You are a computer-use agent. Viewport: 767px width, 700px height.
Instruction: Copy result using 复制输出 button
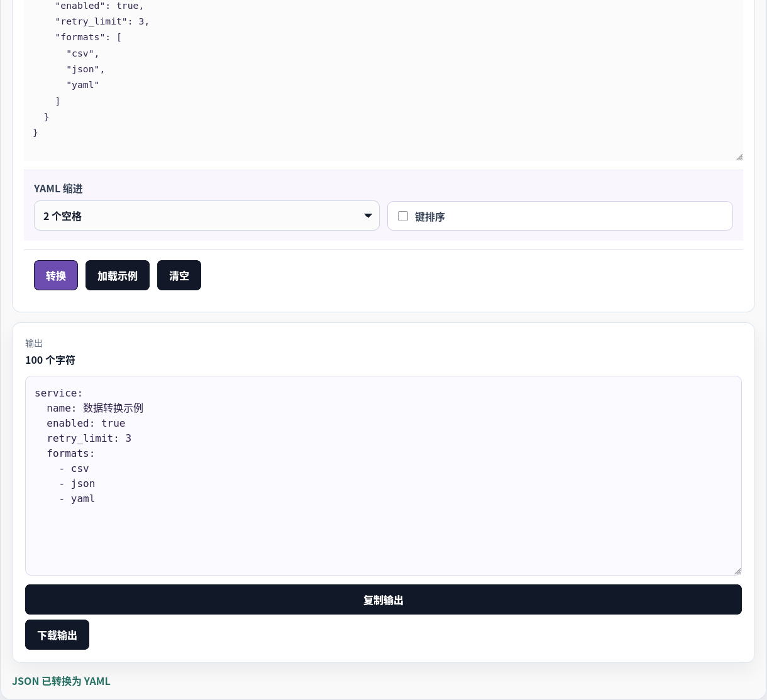pyautogui.click(x=383, y=599)
